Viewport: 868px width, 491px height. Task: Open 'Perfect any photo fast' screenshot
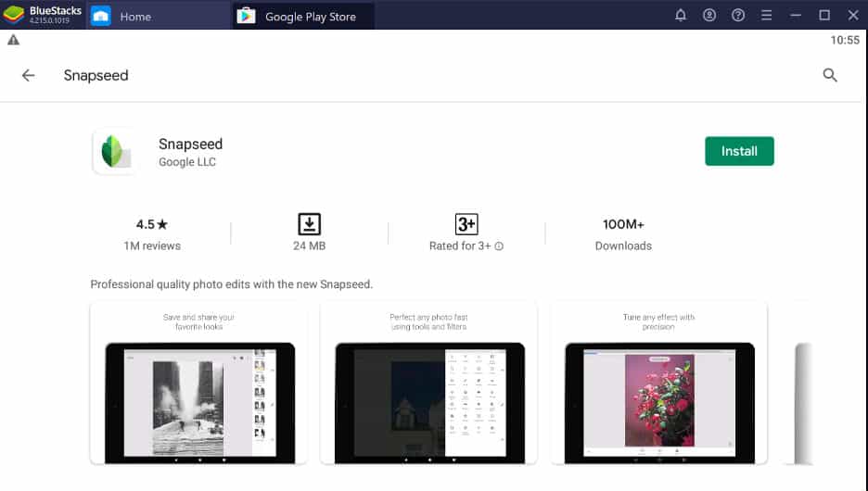click(428, 383)
